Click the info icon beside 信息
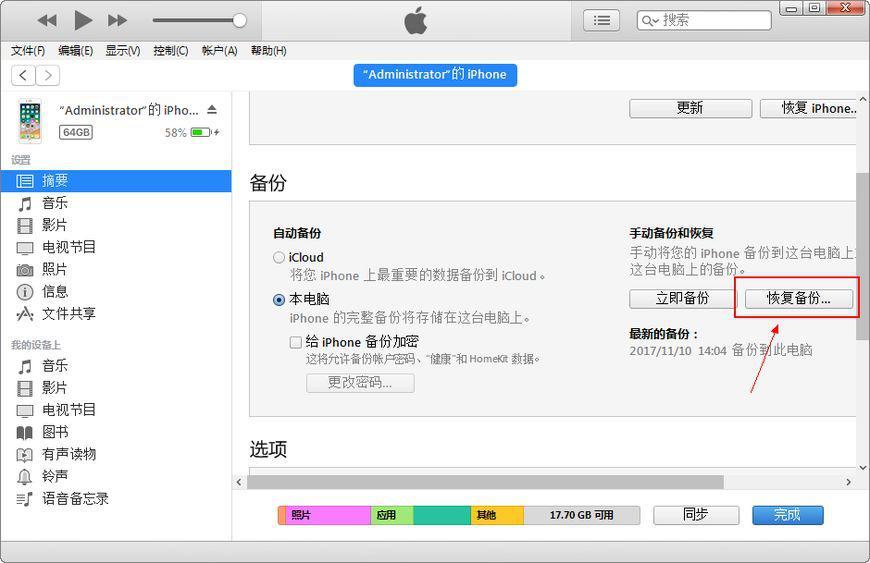 (x=24, y=292)
